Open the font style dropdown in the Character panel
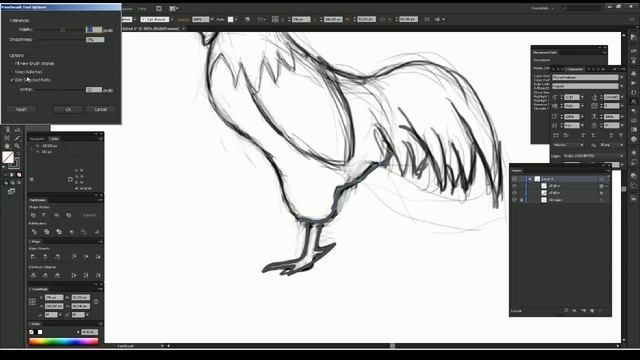 (x=622, y=86)
